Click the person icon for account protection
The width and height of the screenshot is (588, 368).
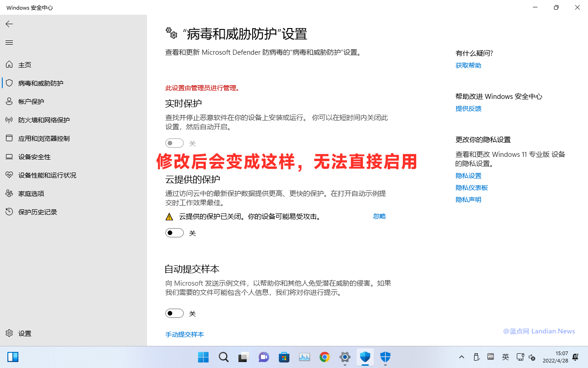pos(9,101)
